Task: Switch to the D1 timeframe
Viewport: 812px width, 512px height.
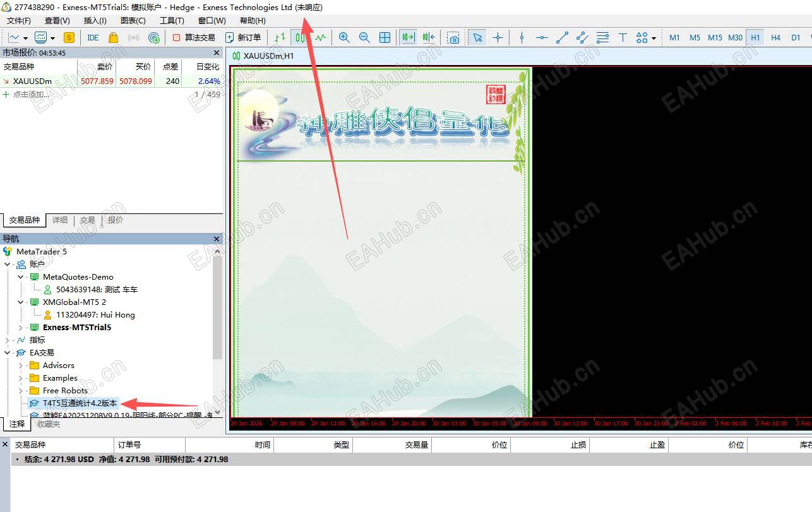Action: tap(796, 37)
